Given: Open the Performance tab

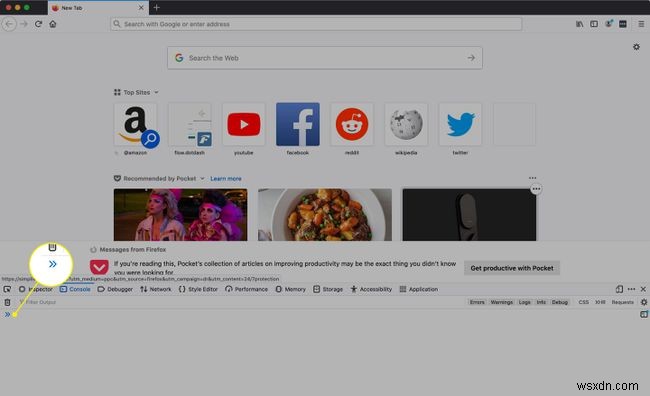Looking at the screenshot, I should (247, 289).
